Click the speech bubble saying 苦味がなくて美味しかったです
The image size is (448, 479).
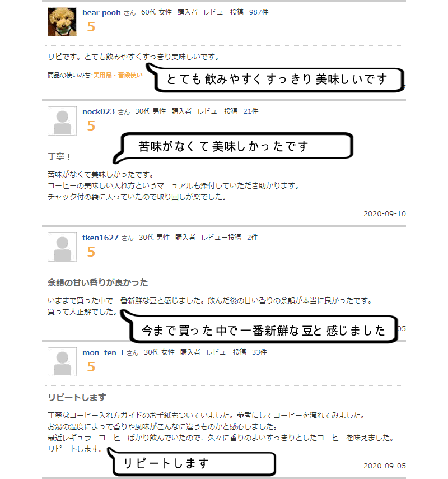(233, 147)
